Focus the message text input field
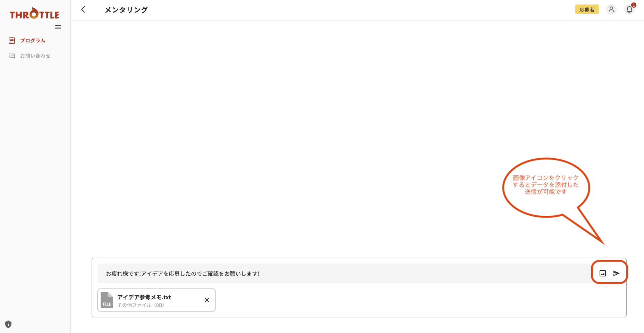The width and height of the screenshot is (644, 333). [x=344, y=273]
